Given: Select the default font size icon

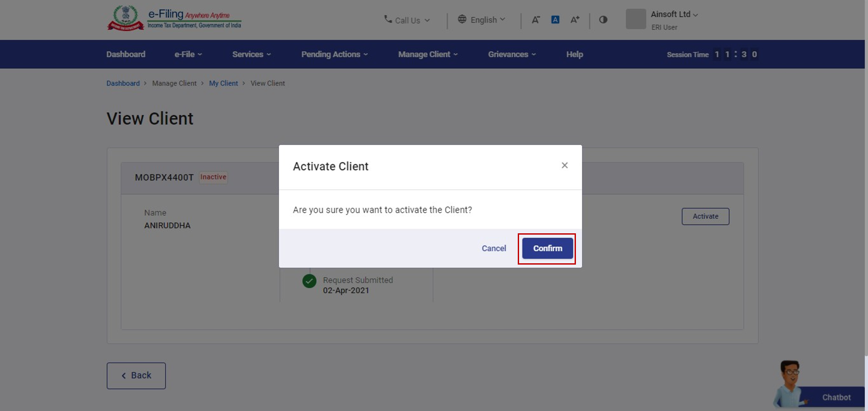Looking at the screenshot, I should point(555,20).
